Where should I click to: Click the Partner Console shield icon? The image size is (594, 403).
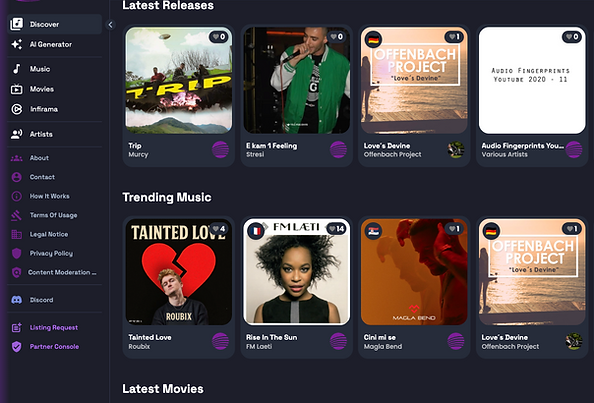point(16,347)
